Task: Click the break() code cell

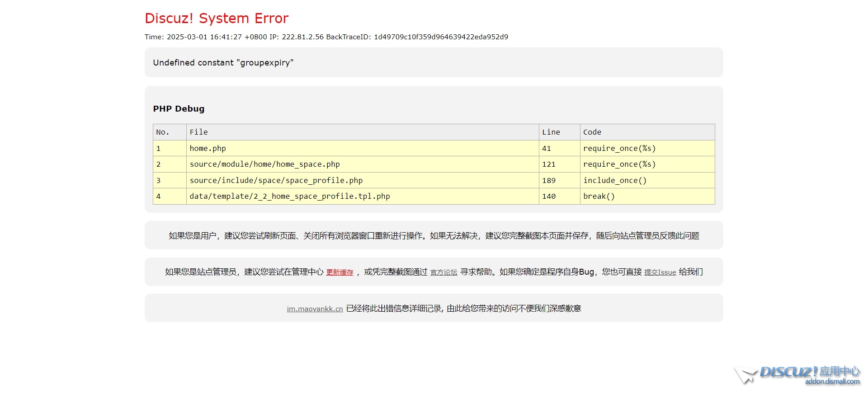Action: point(647,196)
